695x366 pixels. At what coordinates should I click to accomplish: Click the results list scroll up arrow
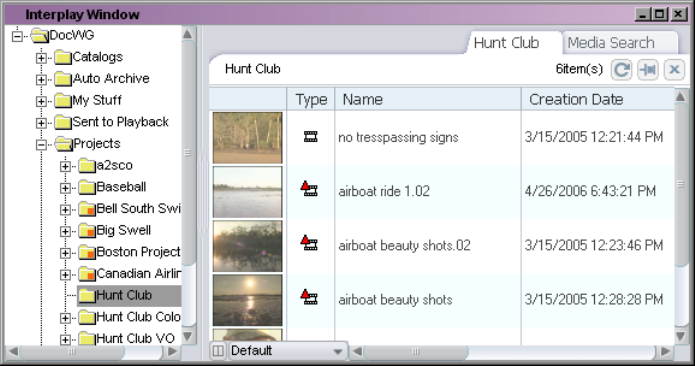[x=681, y=96]
